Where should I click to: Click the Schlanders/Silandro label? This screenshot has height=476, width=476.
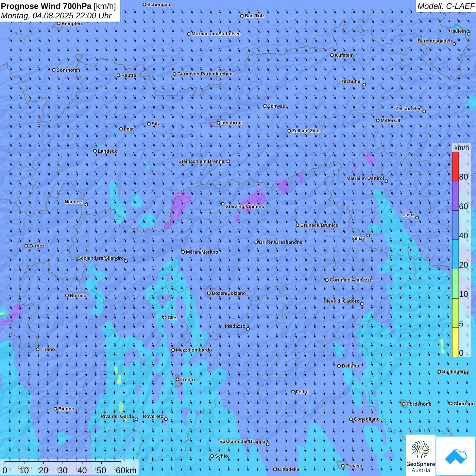click(x=101, y=258)
